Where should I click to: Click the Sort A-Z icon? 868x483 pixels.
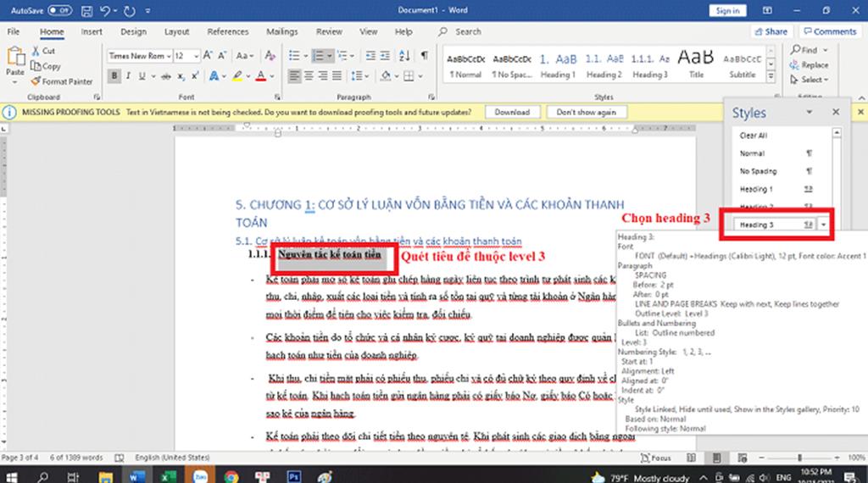(404, 55)
